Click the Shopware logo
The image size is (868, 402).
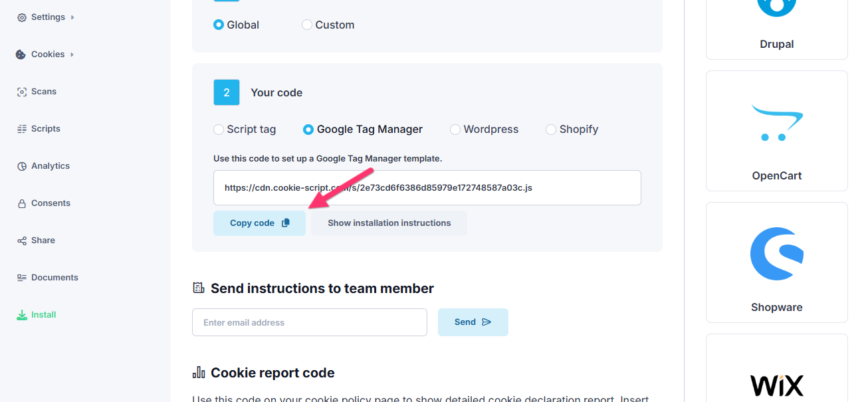coord(776,254)
